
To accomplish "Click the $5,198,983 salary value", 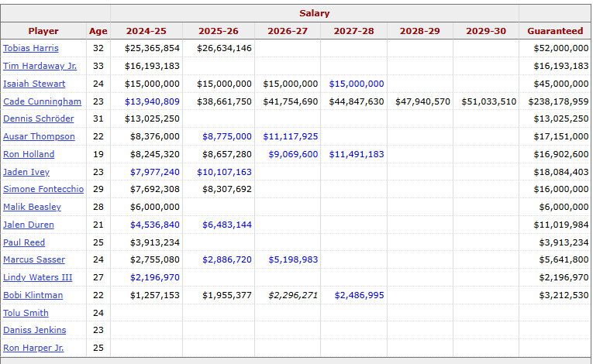I will pyautogui.click(x=293, y=259).
